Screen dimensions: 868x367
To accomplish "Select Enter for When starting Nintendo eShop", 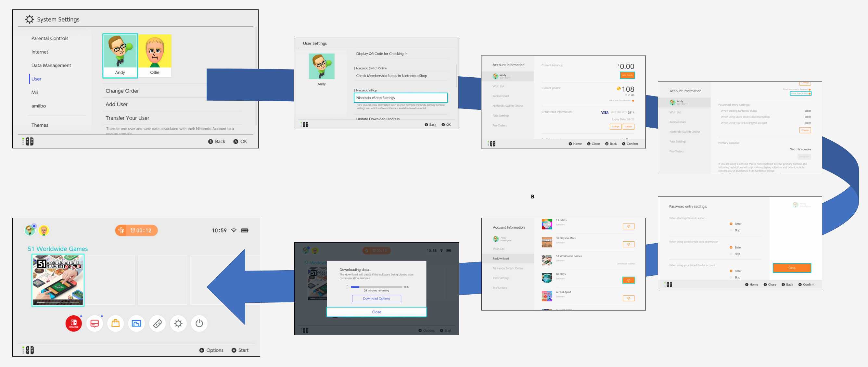I will click(735, 224).
